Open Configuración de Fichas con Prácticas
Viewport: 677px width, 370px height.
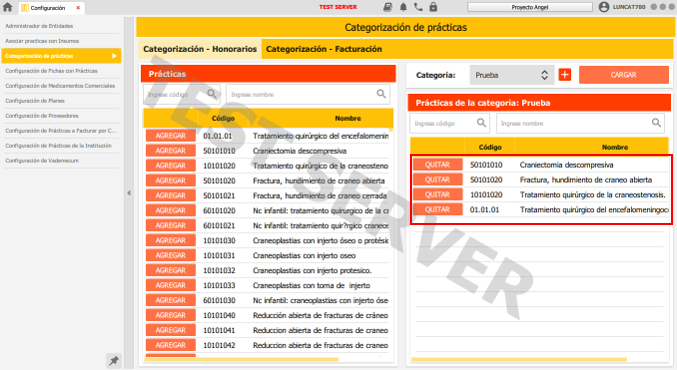coord(60,71)
